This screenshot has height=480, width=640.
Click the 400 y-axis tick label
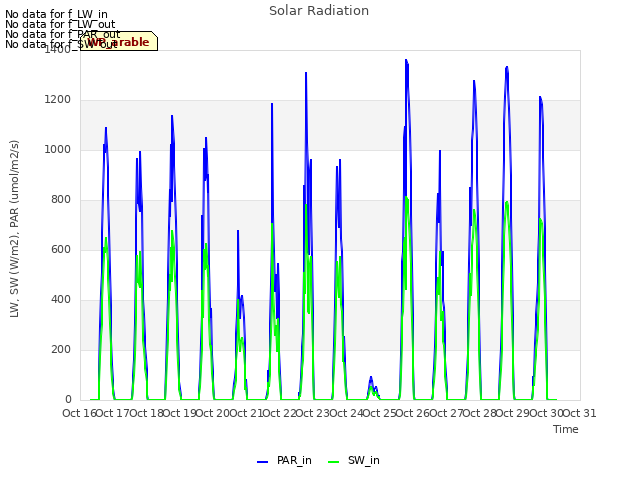coord(61,300)
